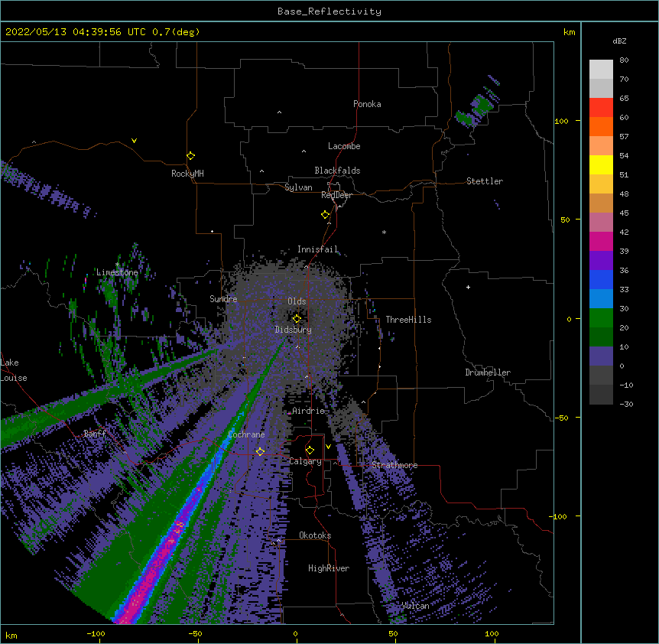Click the dark orange 57–60 dBZ legend band

point(601,126)
